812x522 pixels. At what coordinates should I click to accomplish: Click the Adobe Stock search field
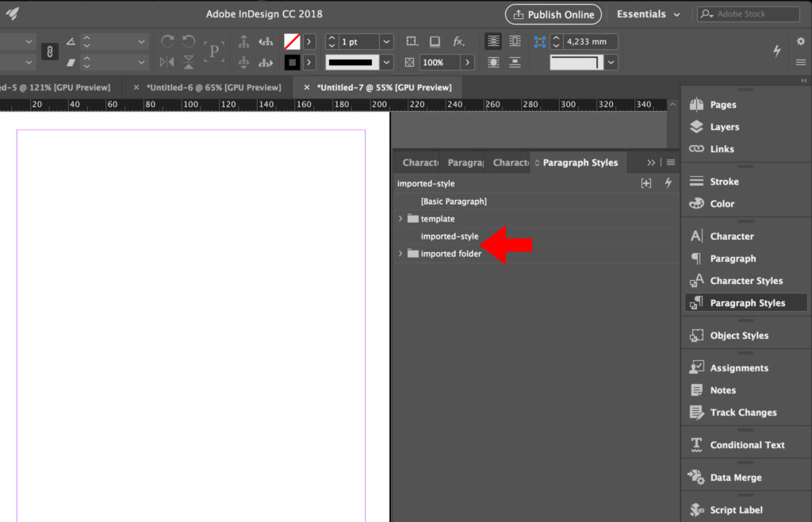tap(749, 13)
